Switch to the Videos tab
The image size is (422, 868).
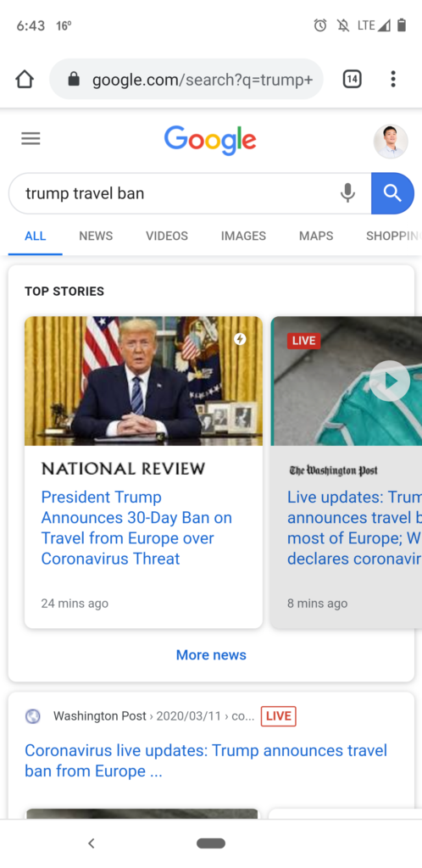[x=167, y=236]
